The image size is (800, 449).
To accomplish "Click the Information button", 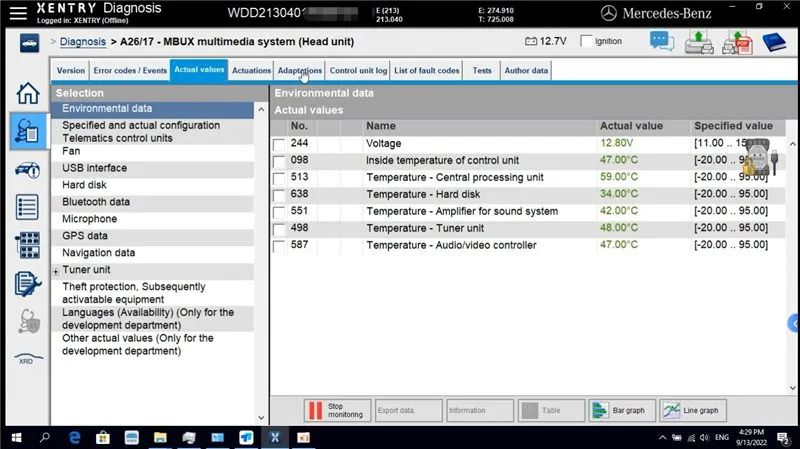I will click(x=480, y=410).
